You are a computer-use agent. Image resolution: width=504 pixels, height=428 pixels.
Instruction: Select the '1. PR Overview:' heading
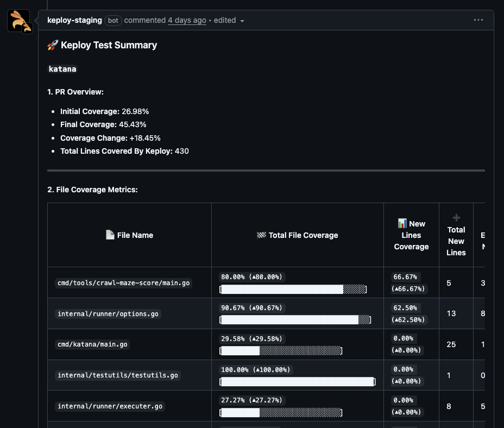75,92
